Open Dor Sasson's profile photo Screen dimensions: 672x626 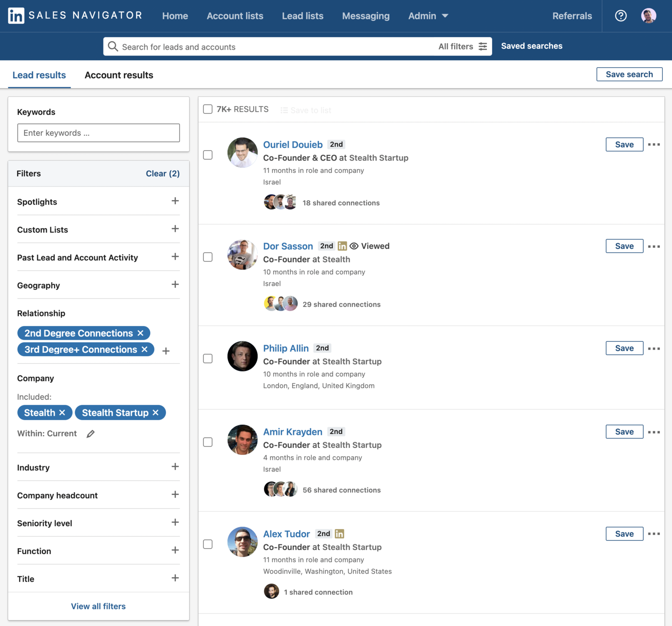point(242,255)
